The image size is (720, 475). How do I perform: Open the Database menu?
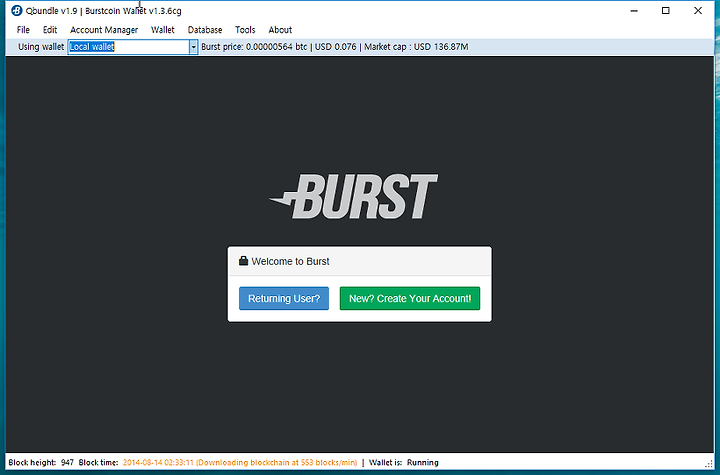tap(205, 30)
